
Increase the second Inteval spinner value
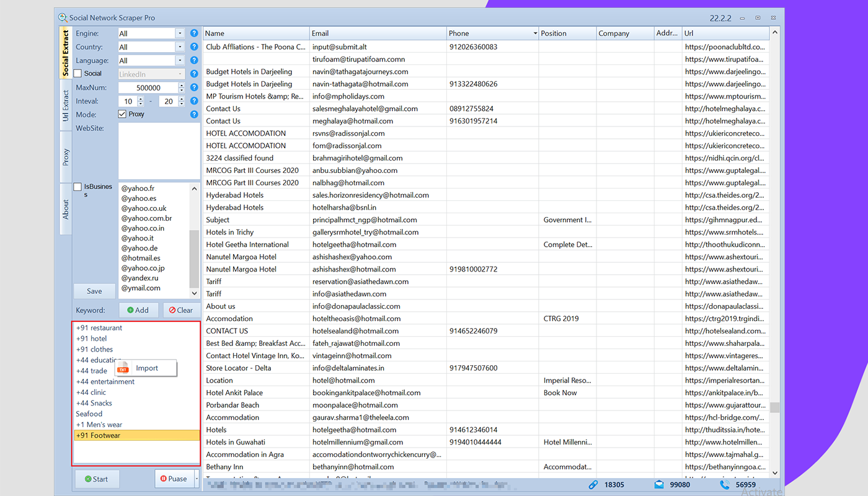click(182, 99)
